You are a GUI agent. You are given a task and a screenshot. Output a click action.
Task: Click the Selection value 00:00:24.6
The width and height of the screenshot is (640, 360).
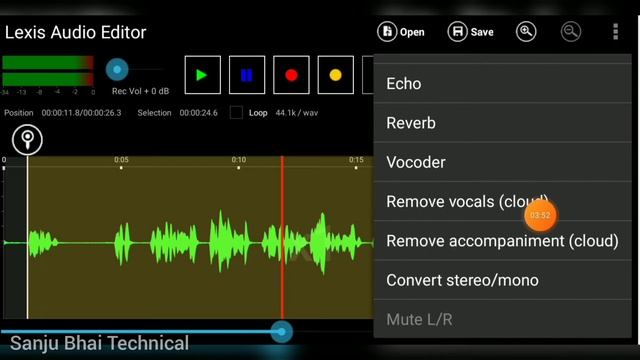tap(198, 113)
